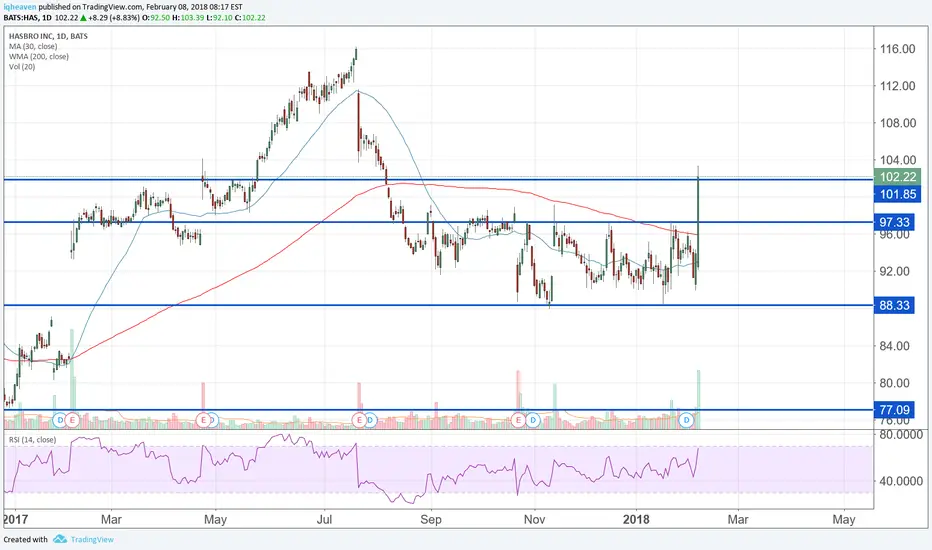Viewport: 932px width, 550px height.
Task: Click the Vol (20) indicator label
Action: pyautogui.click(x=22, y=67)
